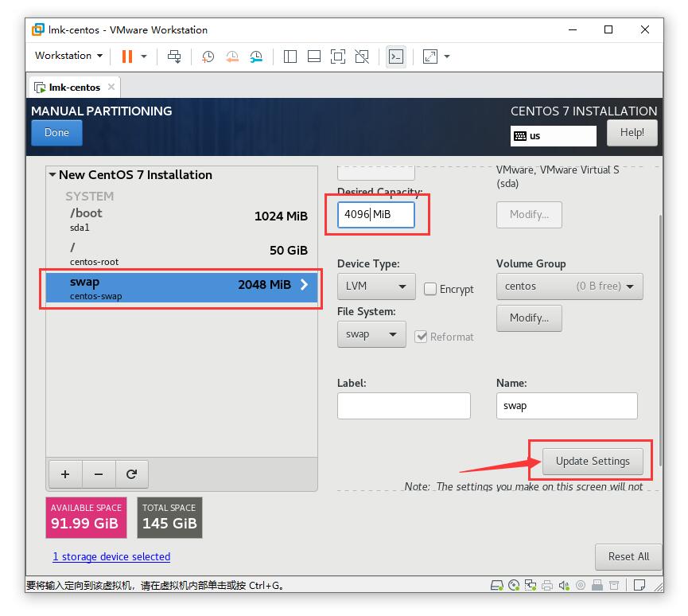Select the swap centos-swap partition row
Viewport: 688px width, 616px height.
pyautogui.click(x=181, y=287)
